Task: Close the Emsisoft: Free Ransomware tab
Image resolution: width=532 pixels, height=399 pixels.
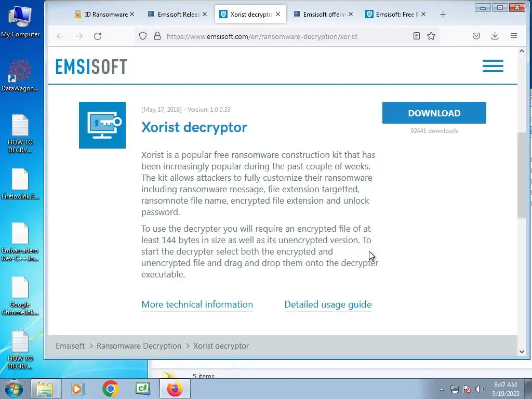Action: 423,14
